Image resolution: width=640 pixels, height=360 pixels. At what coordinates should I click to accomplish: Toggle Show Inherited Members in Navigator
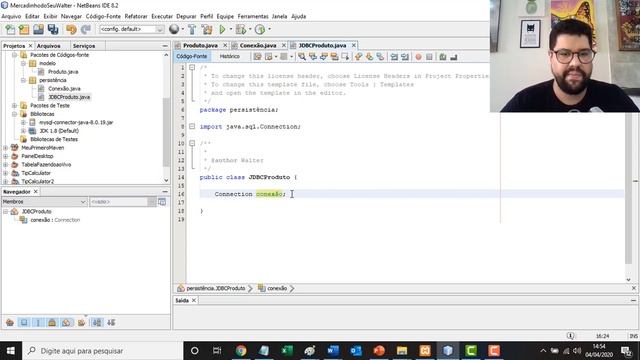pos(10,322)
